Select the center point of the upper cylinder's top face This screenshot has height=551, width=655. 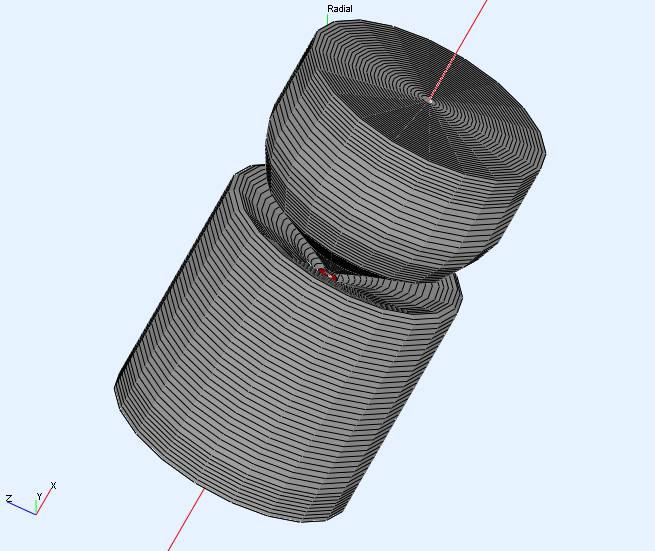click(x=430, y=98)
